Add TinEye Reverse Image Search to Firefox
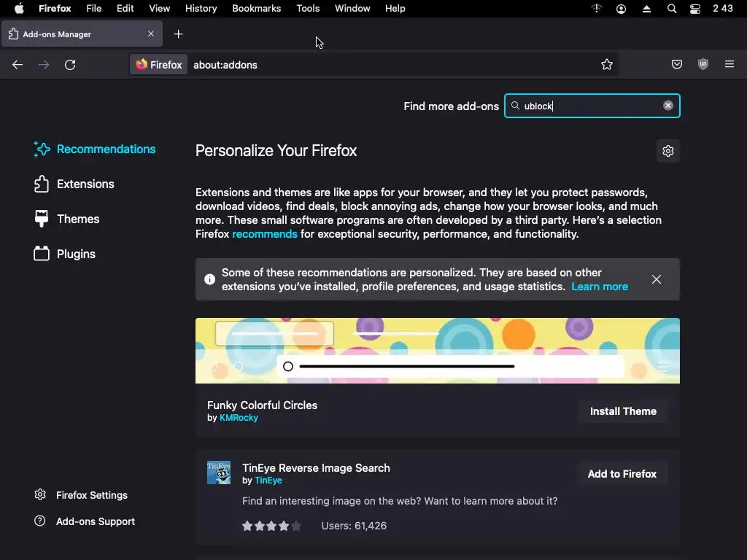Image resolution: width=747 pixels, height=560 pixels. pyautogui.click(x=622, y=474)
